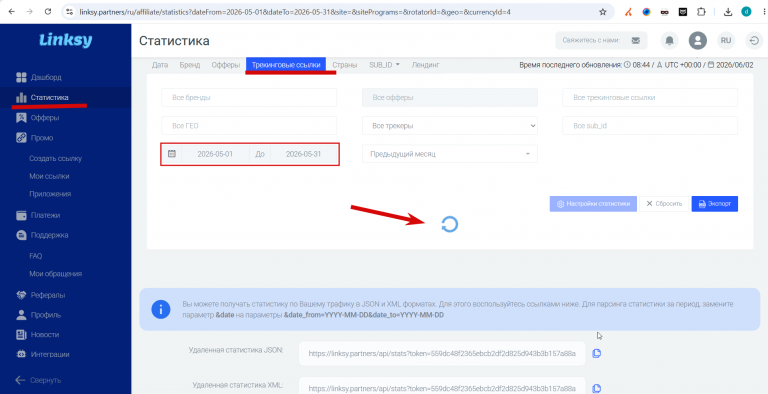
Task: Open the user avatar menu
Action: [x=697, y=41]
